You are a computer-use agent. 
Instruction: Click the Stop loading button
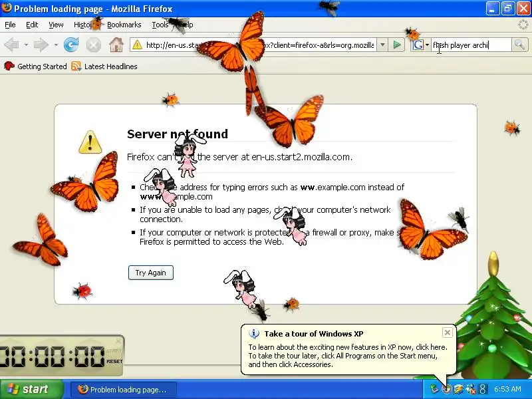point(93,45)
